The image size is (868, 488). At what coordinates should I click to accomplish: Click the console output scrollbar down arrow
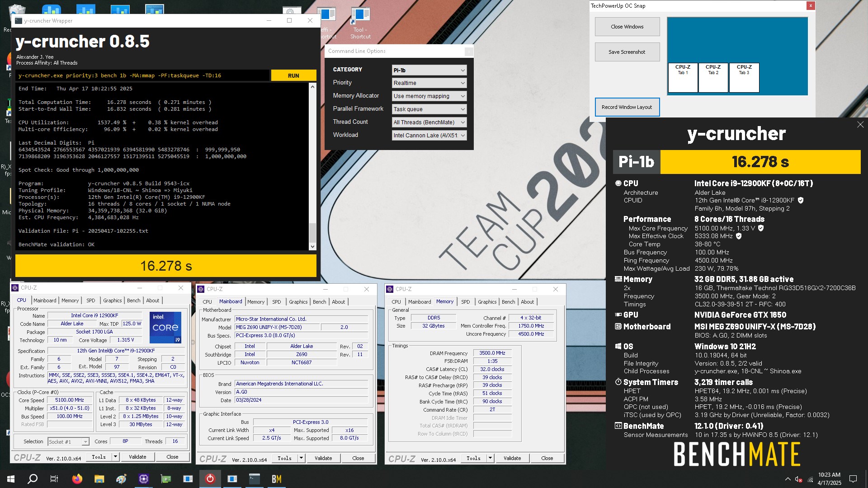pos(312,247)
